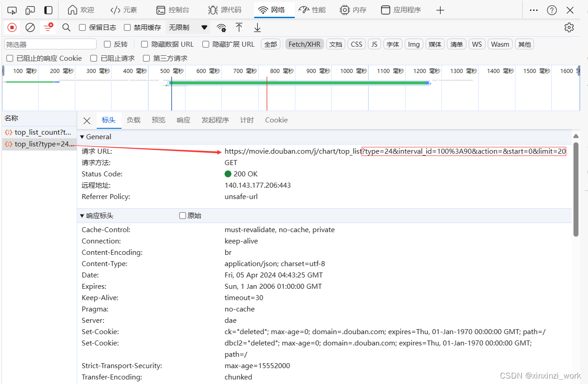Open the 内存 tab
The width and height of the screenshot is (588, 384).
point(353,10)
